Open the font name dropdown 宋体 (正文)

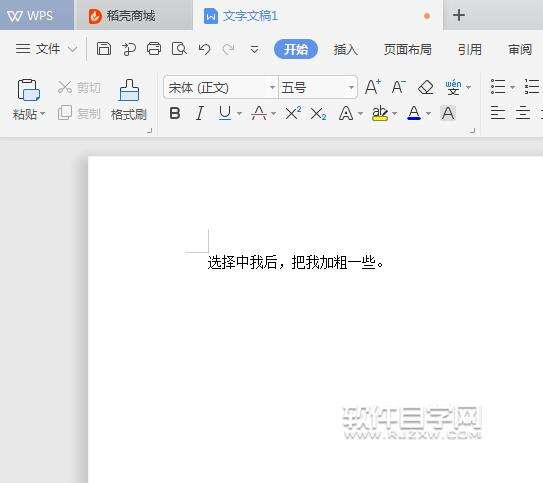tap(221, 88)
